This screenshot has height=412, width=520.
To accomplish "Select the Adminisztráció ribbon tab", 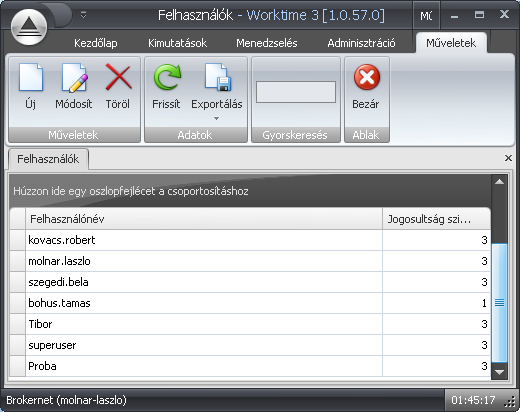I will (x=361, y=43).
